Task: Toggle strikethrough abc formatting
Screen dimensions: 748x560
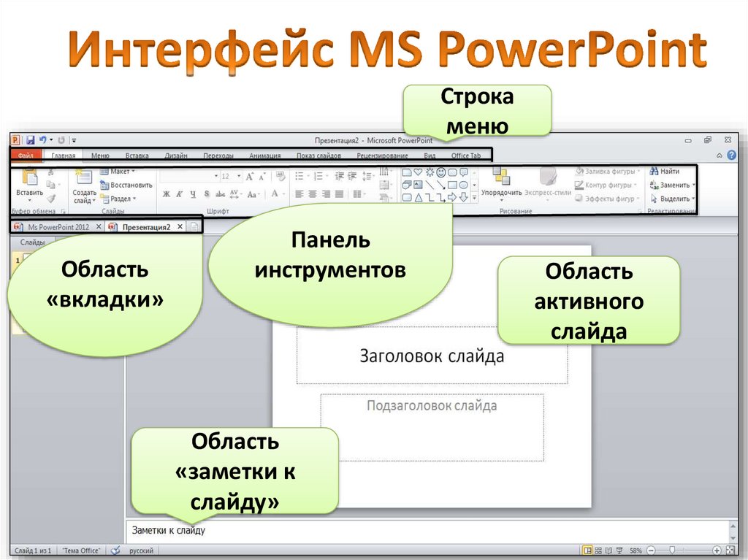Action: pos(221,194)
